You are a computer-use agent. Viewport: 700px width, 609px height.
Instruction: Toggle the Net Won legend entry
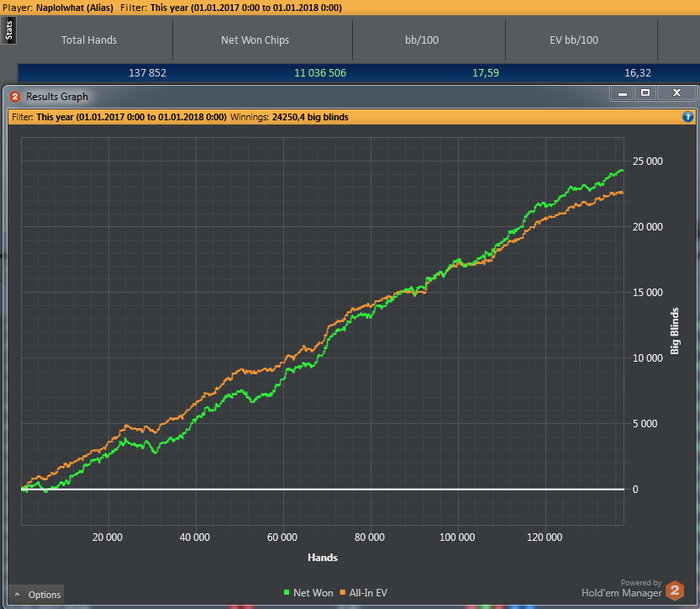coord(308,593)
